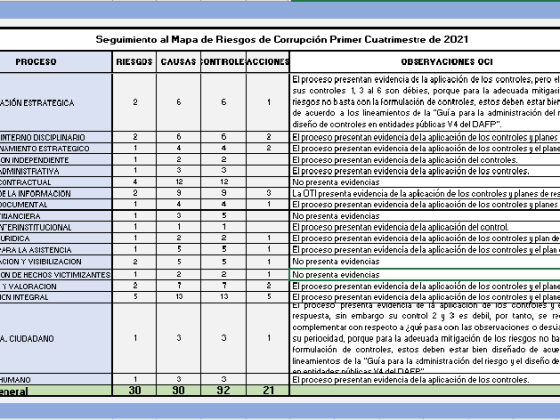This screenshot has height=420, width=560.
Task: Select the VISIBILIZACION row 'No presenta evidencias' cell
Action: [425, 262]
